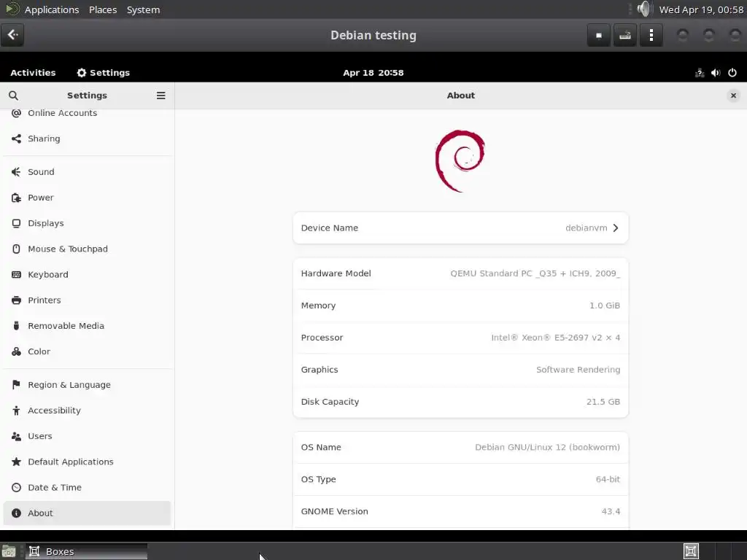Open the Settings hamburger menu
The width and height of the screenshot is (747, 560).
click(161, 96)
